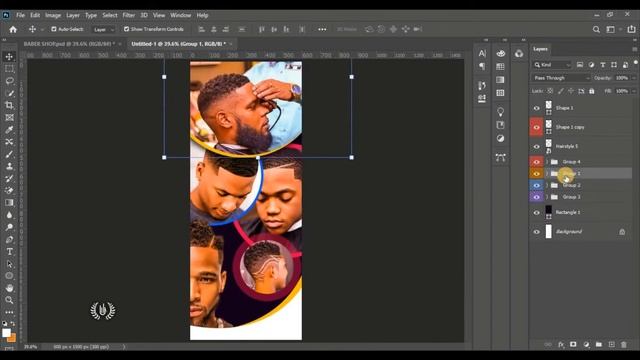The width and height of the screenshot is (640, 360).
Task: Open the Image menu
Action: click(x=53, y=15)
